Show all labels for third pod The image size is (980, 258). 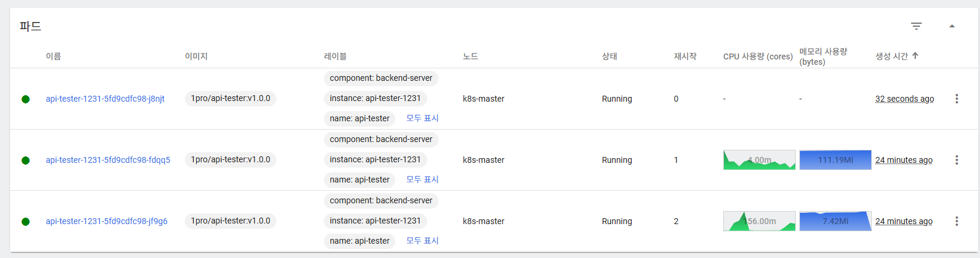point(422,241)
